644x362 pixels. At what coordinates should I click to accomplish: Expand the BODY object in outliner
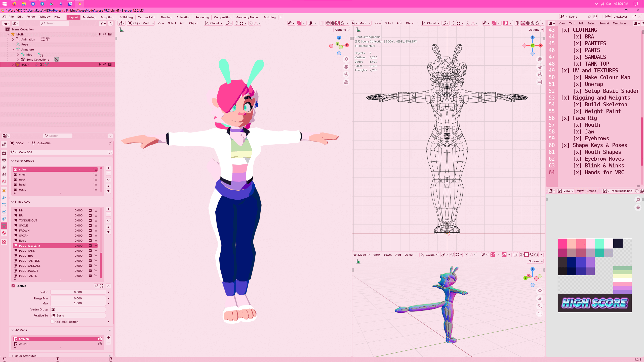pos(13,65)
